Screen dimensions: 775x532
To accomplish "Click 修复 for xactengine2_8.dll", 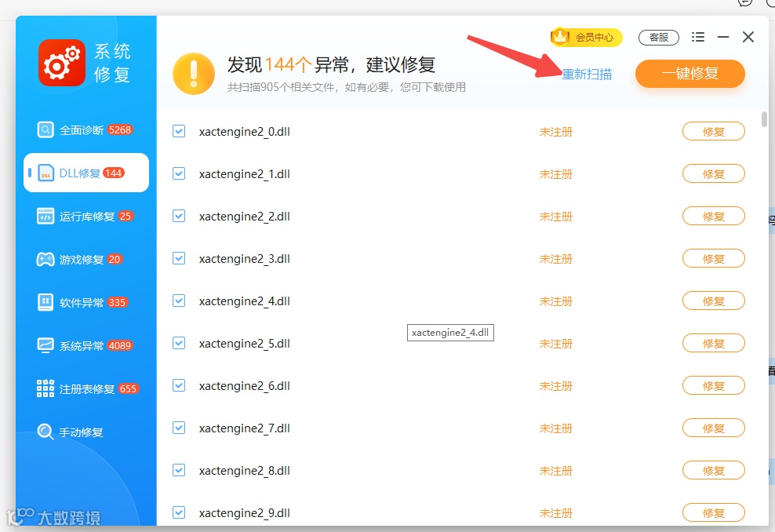I will (x=713, y=470).
